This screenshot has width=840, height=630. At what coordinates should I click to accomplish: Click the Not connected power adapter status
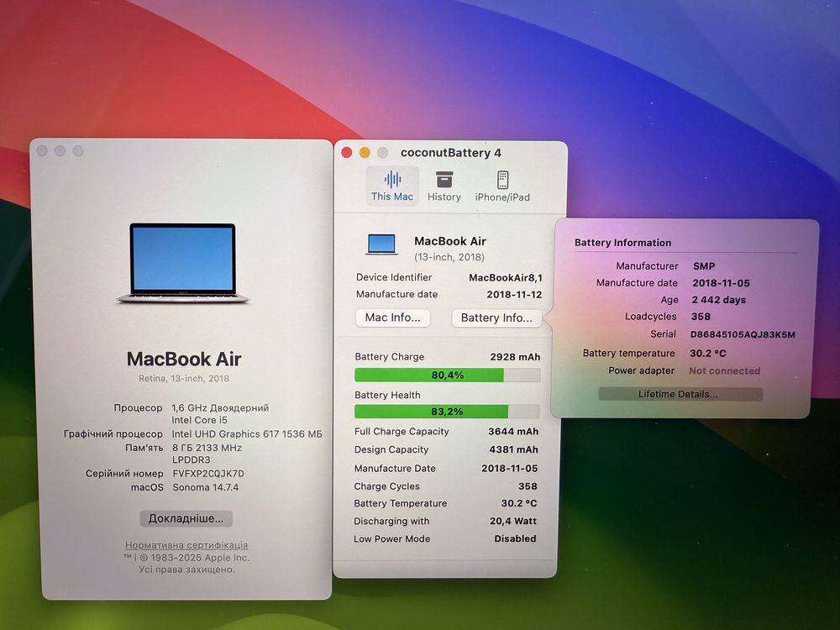[x=725, y=370]
